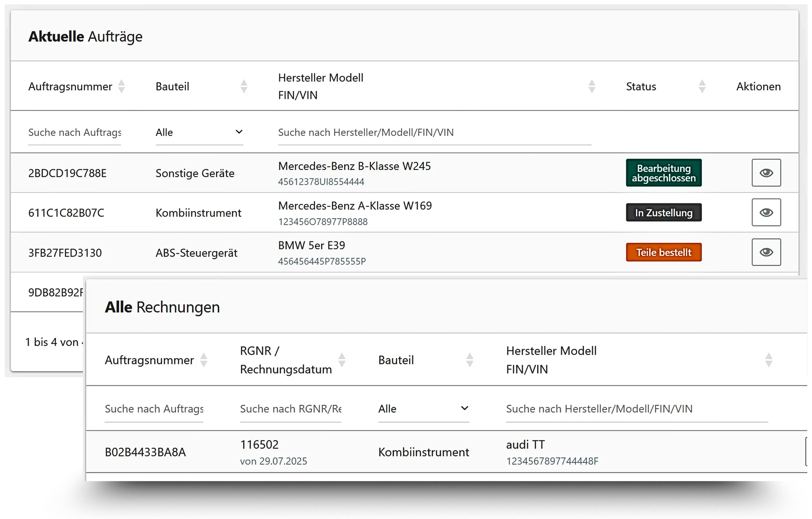Select order number 3FB27FED3130
Screen dimensions: 812x519
(65, 253)
